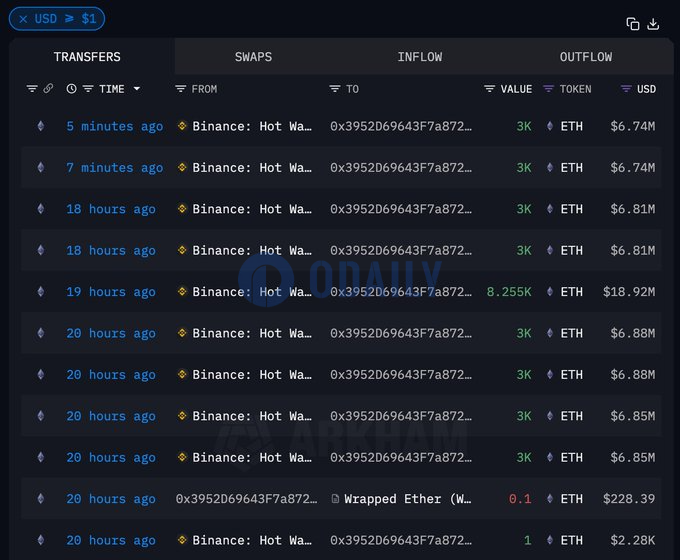Sort by the TIME column header

[112, 89]
